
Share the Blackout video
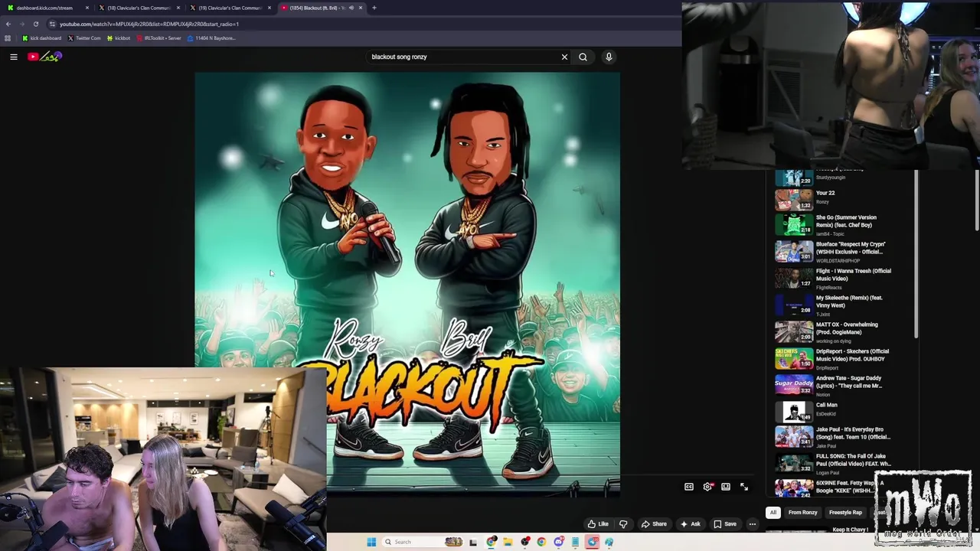(654, 524)
